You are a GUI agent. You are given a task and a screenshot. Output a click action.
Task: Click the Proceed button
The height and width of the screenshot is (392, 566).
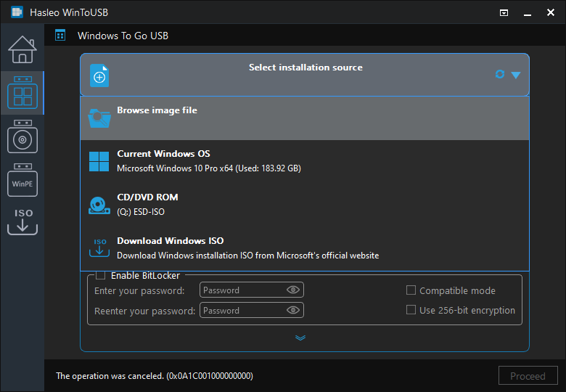pyautogui.click(x=528, y=376)
